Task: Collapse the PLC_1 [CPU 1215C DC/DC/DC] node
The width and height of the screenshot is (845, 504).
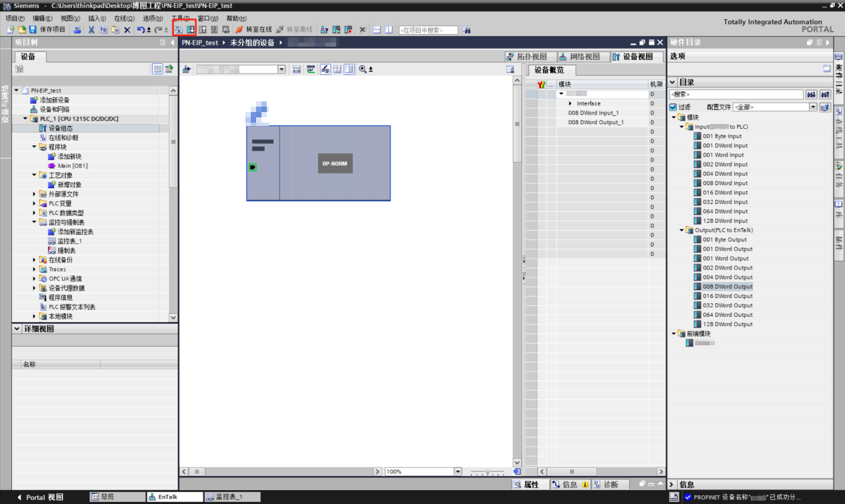Action: point(26,119)
